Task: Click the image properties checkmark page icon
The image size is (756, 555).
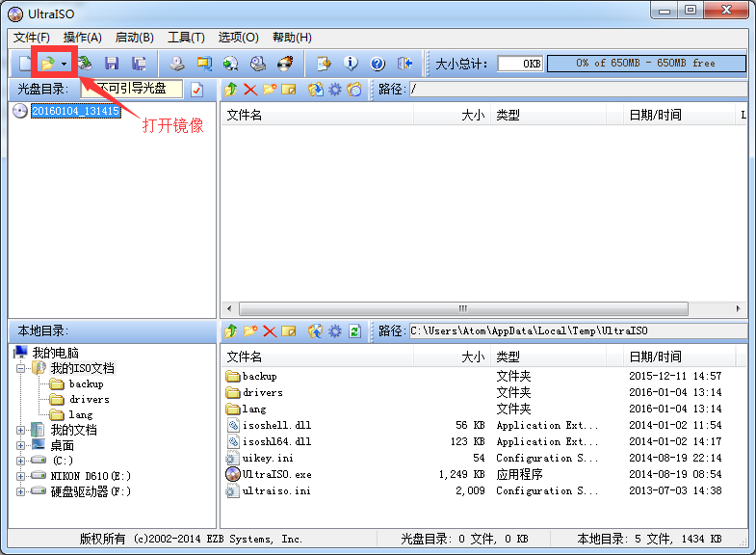Action: (x=196, y=90)
